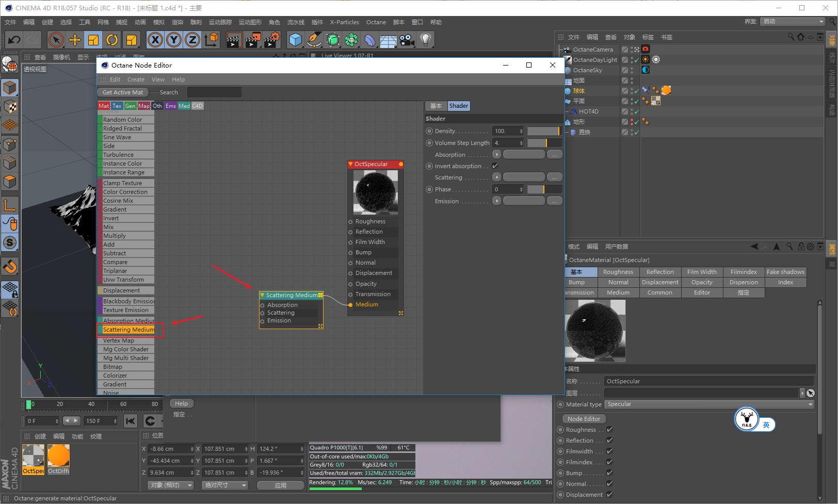Open the layout 启动 dropdown
Image resolution: width=838 pixels, height=504 pixels.
click(793, 22)
